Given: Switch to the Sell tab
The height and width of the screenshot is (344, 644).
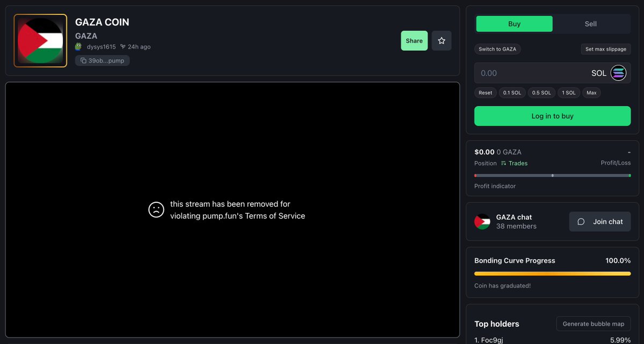Looking at the screenshot, I should (590, 24).
